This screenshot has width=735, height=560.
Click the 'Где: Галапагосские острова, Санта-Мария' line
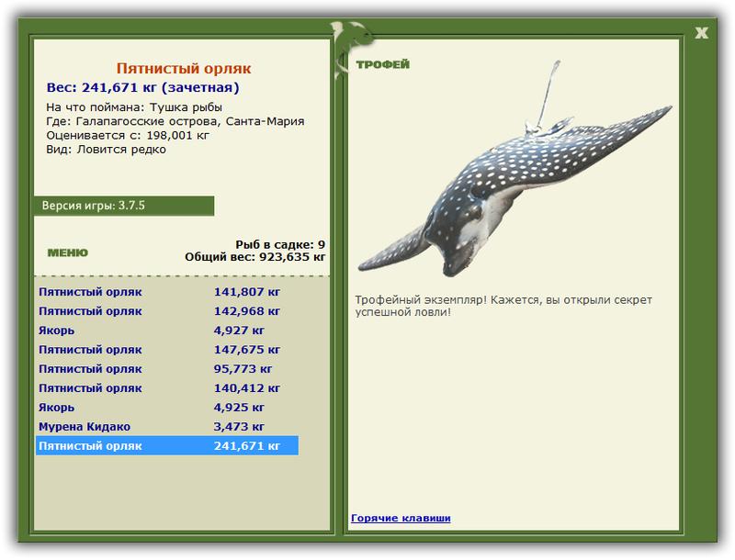175,121
